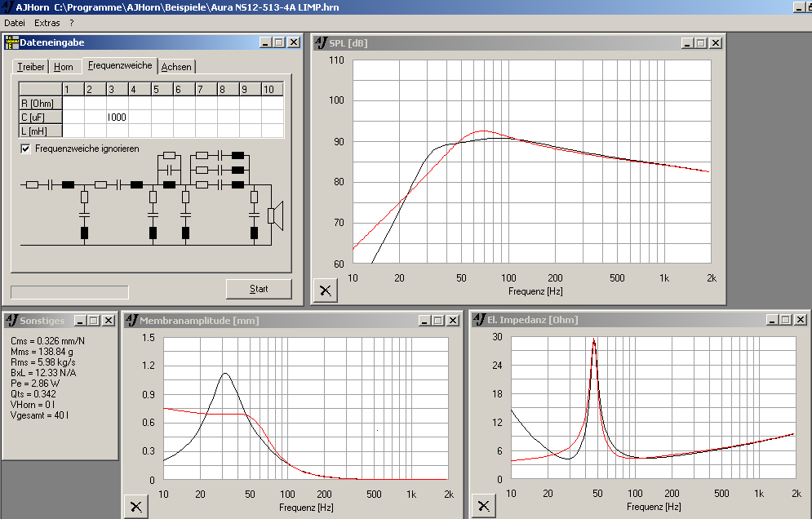Maximize the SPL [dB] window
812x519 pixels.
click(x=702, y=43)
